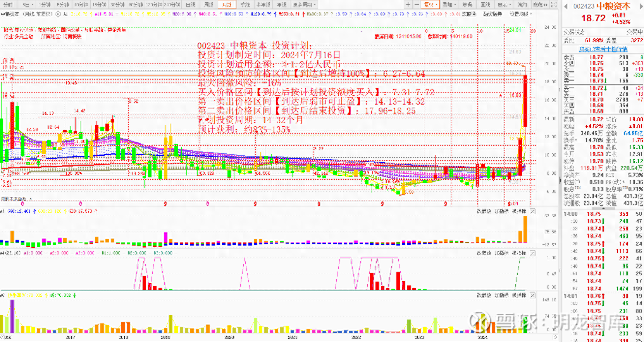This screenshot has height=342, width=644.
Task: Expand the 更多周期 dropdown
Action: click(305, 5)
